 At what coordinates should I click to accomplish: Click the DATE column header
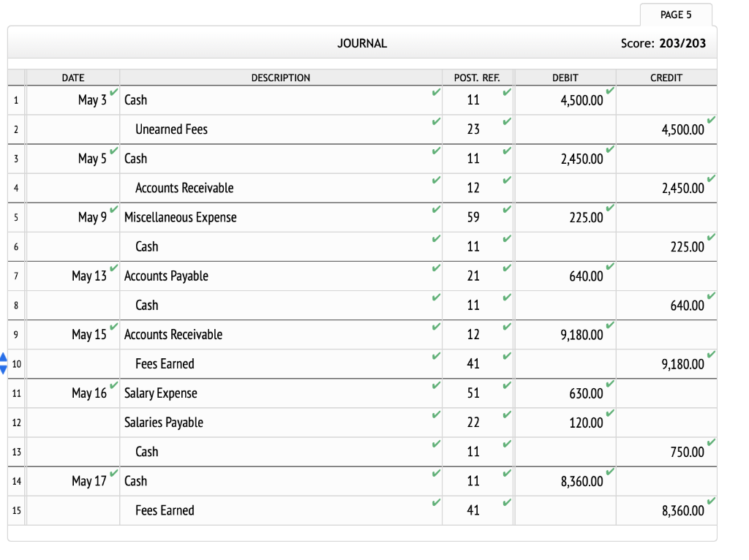pyautogui.click(x=72, y=77)
